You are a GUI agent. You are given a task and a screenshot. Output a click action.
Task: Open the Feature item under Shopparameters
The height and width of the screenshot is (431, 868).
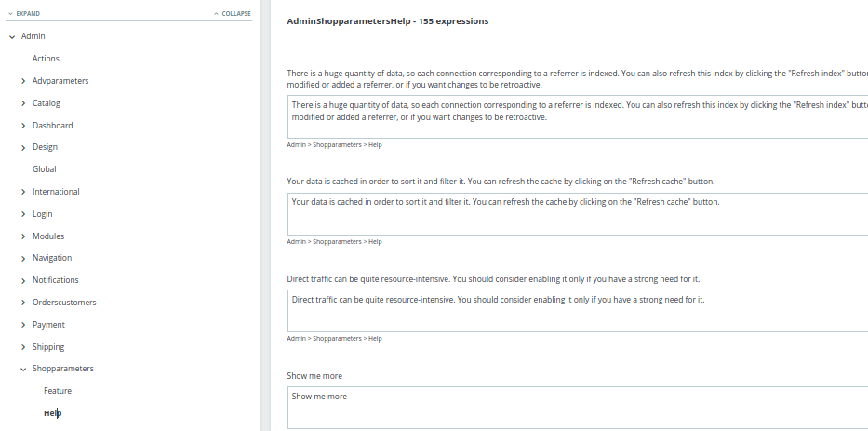[x=57, y=391]
